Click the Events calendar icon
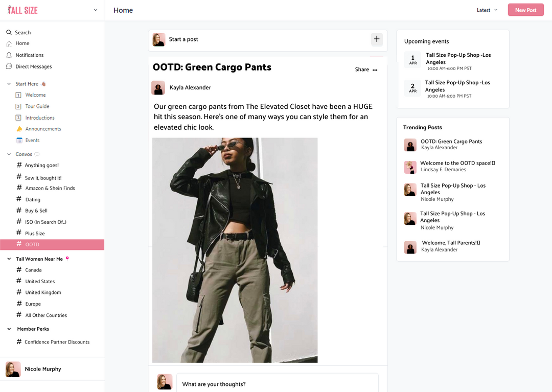 tap(19, 141)
